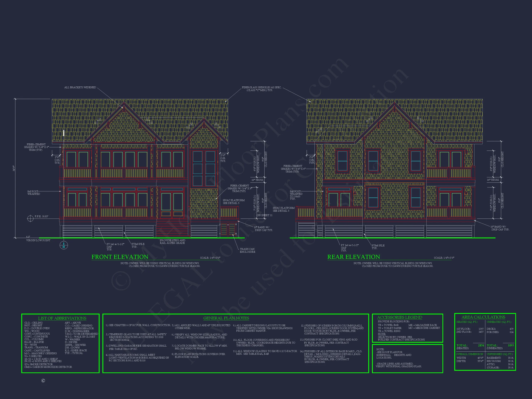Click the 'AREA CALCULATIONS' heading

click(x=483, y=317)
